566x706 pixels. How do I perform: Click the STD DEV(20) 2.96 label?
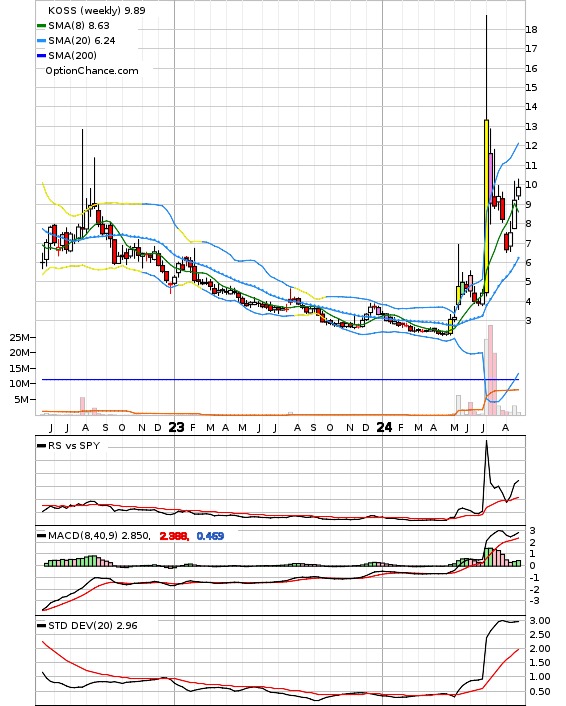click(x=93, y=626)
